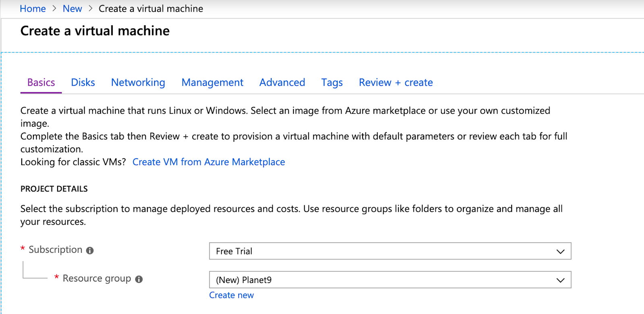Viewport: 644px width, 314px height.
Task: Open the Tags tab
Action: [332, 83]
